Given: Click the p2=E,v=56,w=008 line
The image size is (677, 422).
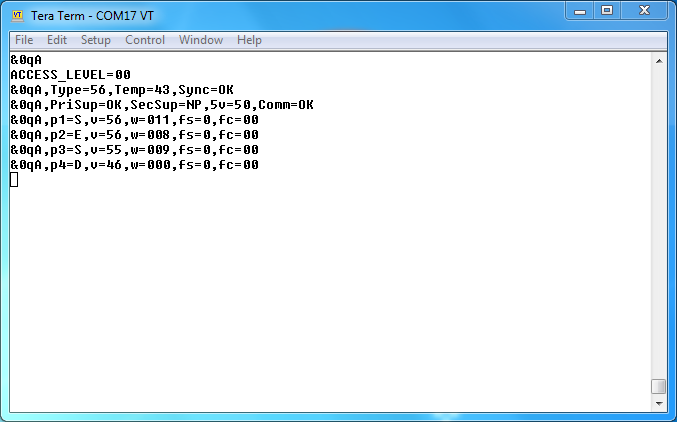Looking at the screenshot, I should [x=134, y=135].
